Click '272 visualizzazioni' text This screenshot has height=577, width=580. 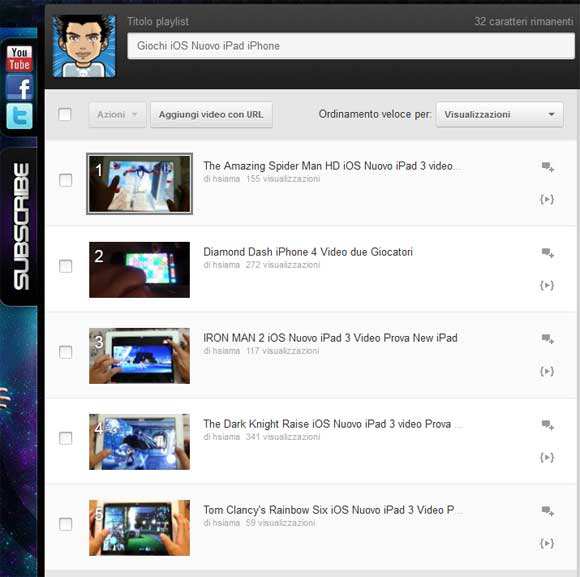pyautogui.click(x=283, y=265)
